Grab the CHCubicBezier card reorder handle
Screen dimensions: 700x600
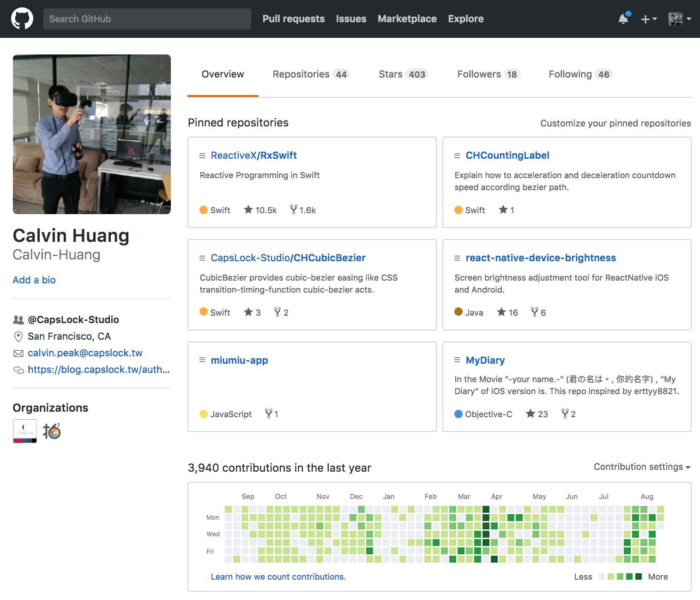point(202,258)
